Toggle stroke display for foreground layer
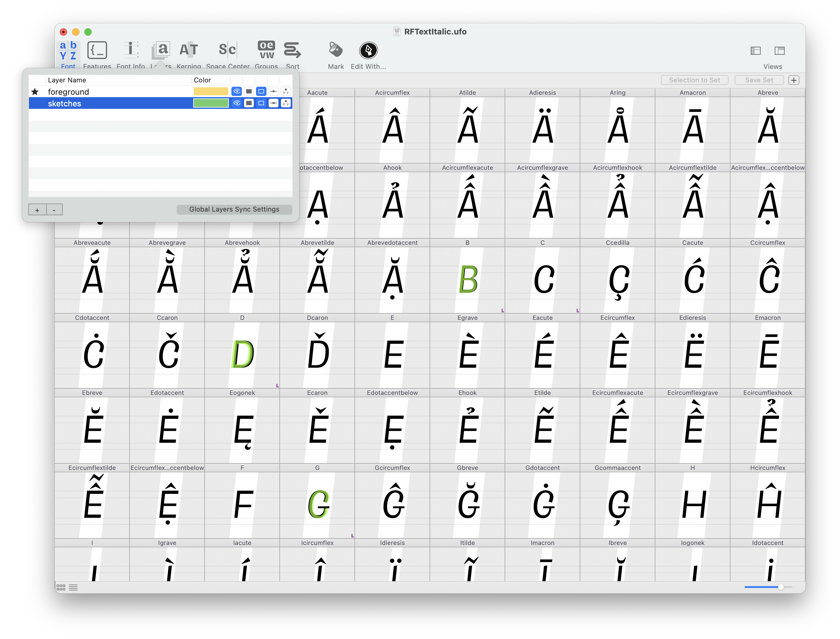This screenshot has width=840, height=639. coord(261,91)
